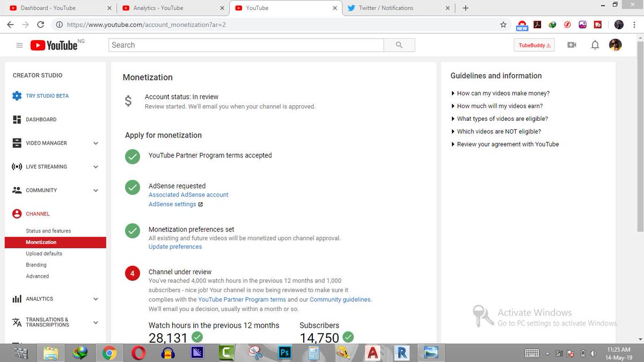The width and height of the screenshot is (644, 362).
Task: Open Photoshop from the taskbar
Action: point(285,353)
